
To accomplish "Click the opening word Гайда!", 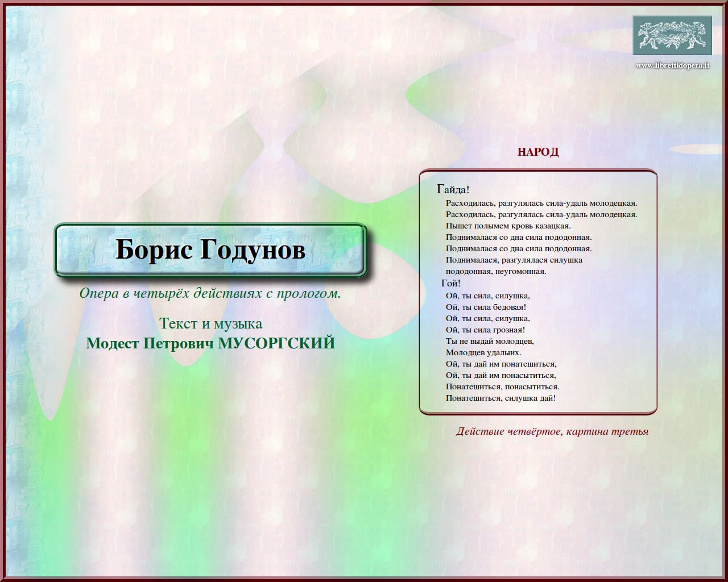I will point(453,189).
